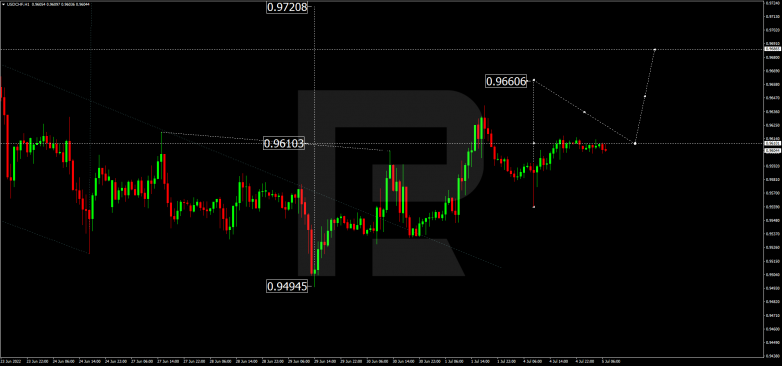Select the 0.97208 price label
This screenshot has height=366, width=782.
click(x=286, y=7)
